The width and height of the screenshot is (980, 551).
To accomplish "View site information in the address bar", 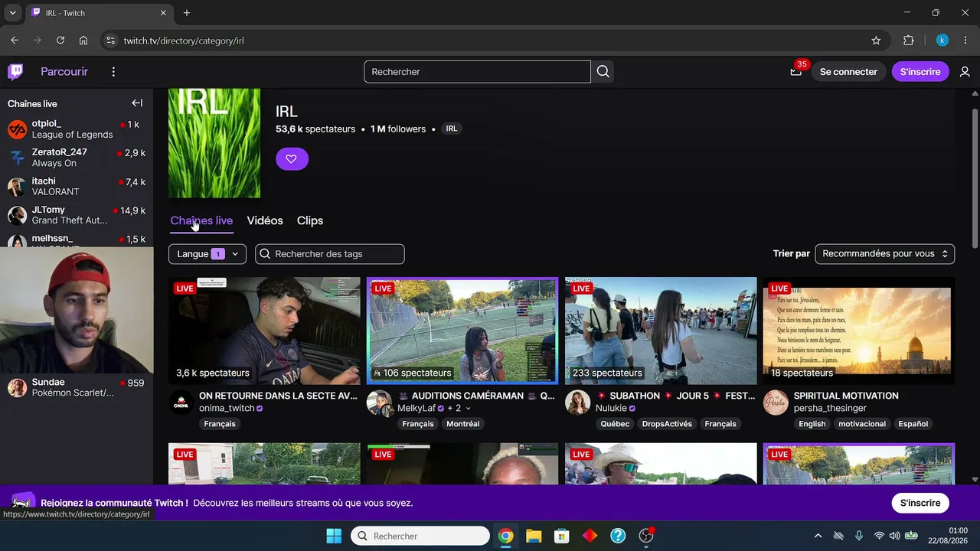I will point(110,41).
